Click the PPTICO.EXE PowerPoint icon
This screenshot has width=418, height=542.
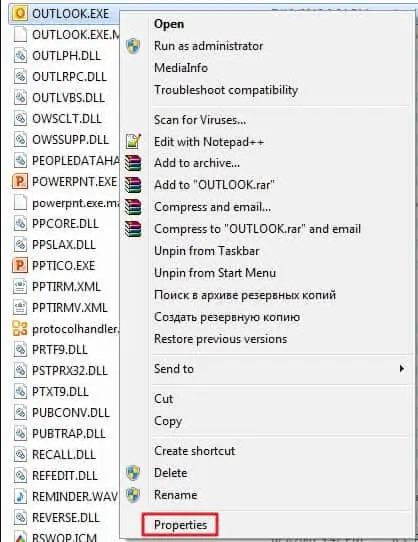tap(20, 265)
